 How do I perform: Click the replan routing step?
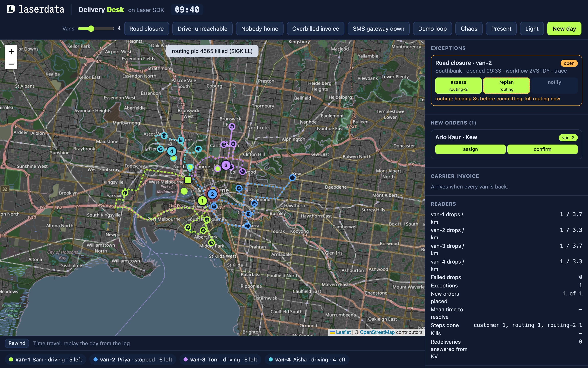tap(506, 85)
